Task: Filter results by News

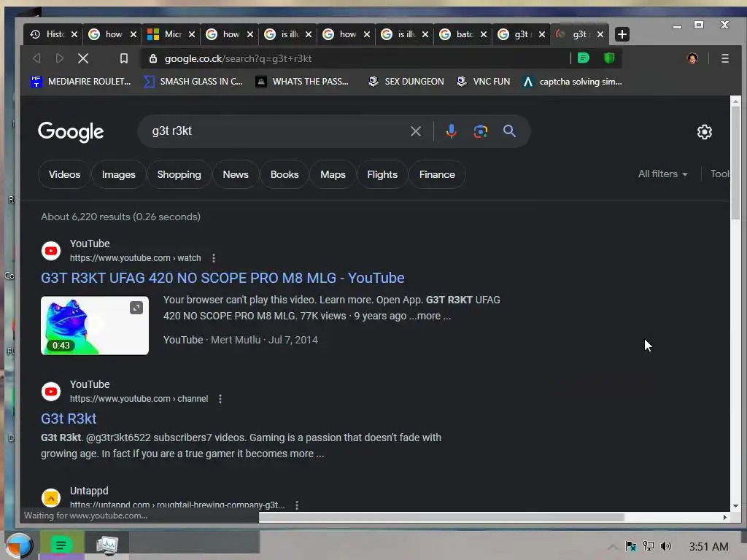Action: tap(236, 174)
